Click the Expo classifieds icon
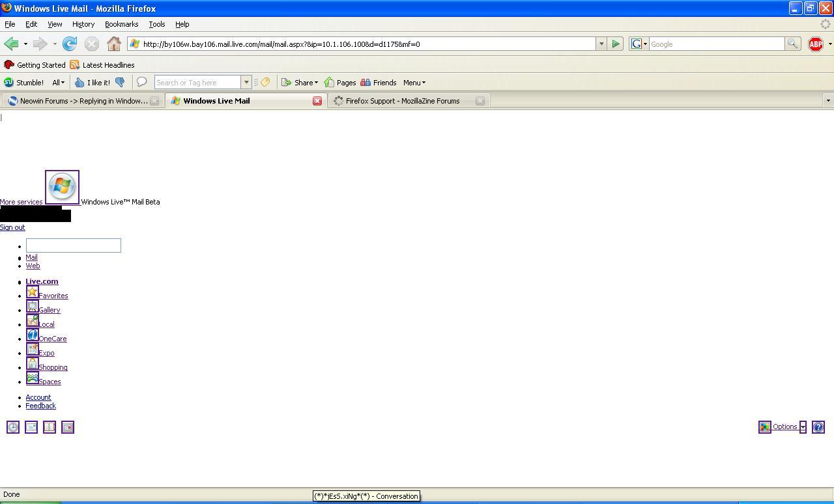 click(x=32, y=349)
